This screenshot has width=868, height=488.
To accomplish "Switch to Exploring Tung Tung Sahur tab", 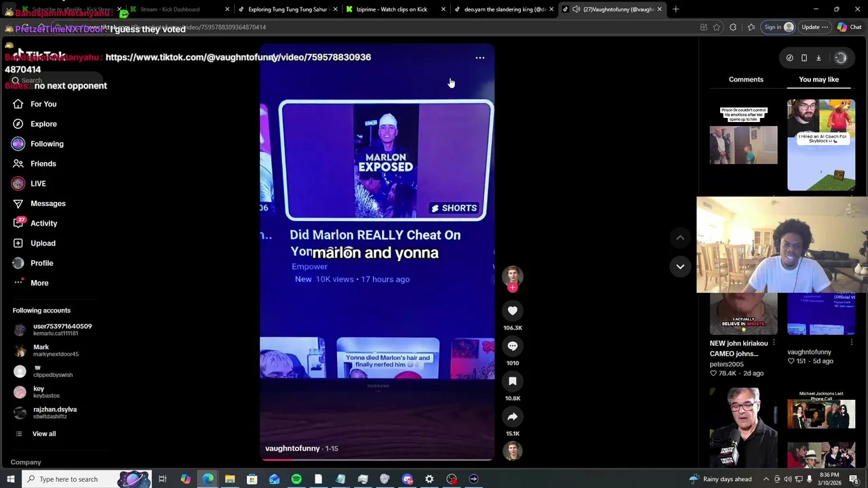I will point(288,9).
